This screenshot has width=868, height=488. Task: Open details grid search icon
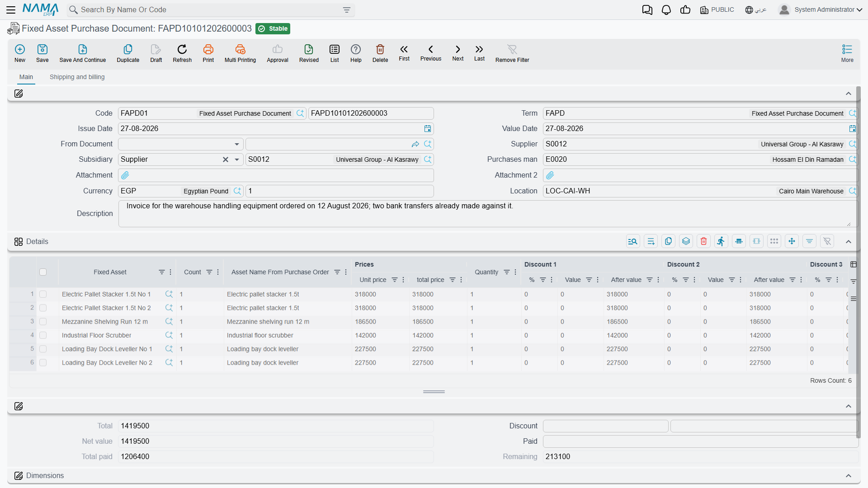[x=633, y=241]
